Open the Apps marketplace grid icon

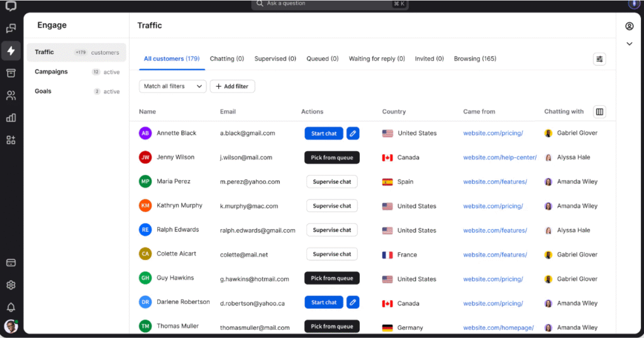tap(11, 140)
